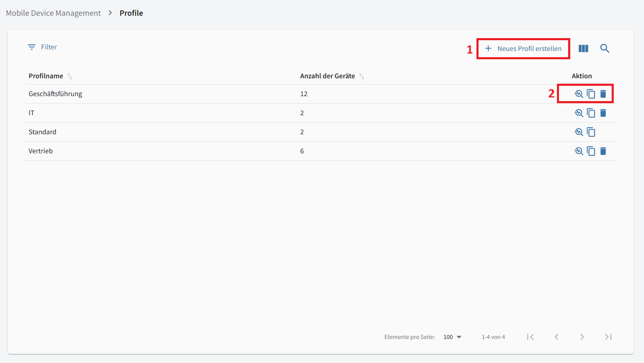This screenshot has height=363, width=644.
Task: Inspect the Vertrieb profile with magnifier icon
Action: (x=579, y=151)
